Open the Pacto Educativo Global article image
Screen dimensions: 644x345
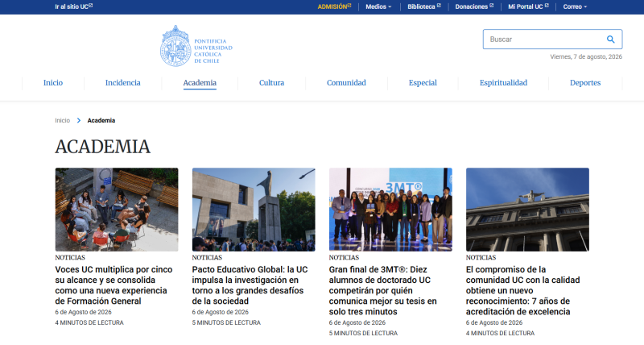point(254,210)
